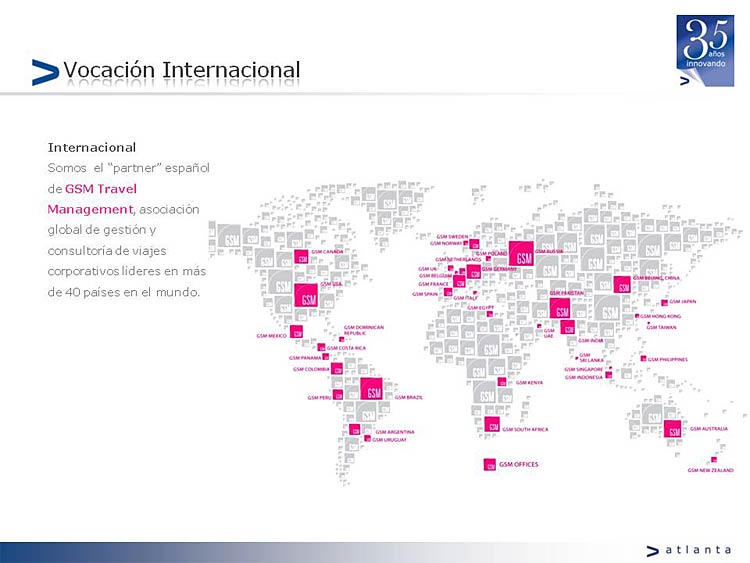Select the large pink GSM Russia square
The height and width of the screenshot is (563, 750).
tap(521, 254)
